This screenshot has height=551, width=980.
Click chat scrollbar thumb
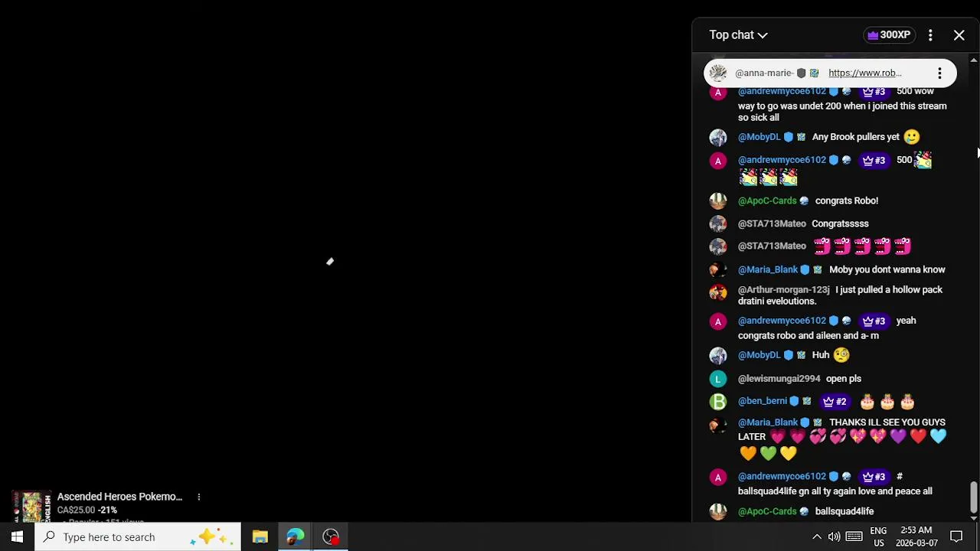973,497
